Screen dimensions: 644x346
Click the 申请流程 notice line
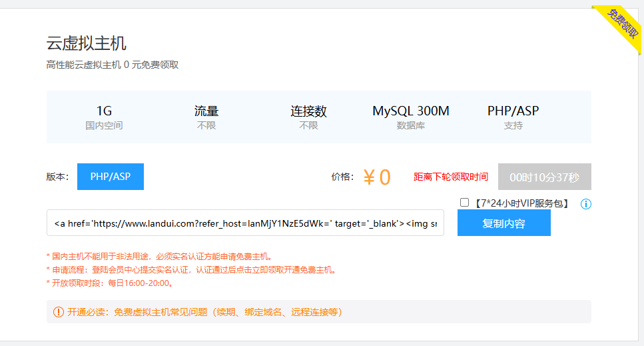click(191, 270)
